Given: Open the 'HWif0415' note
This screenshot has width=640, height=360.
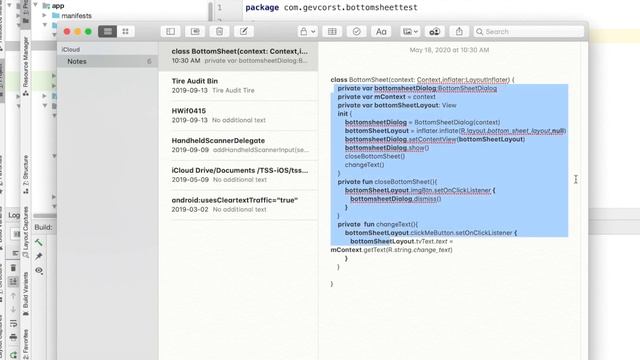Looking at the screenshot, I should click(238, 116).
